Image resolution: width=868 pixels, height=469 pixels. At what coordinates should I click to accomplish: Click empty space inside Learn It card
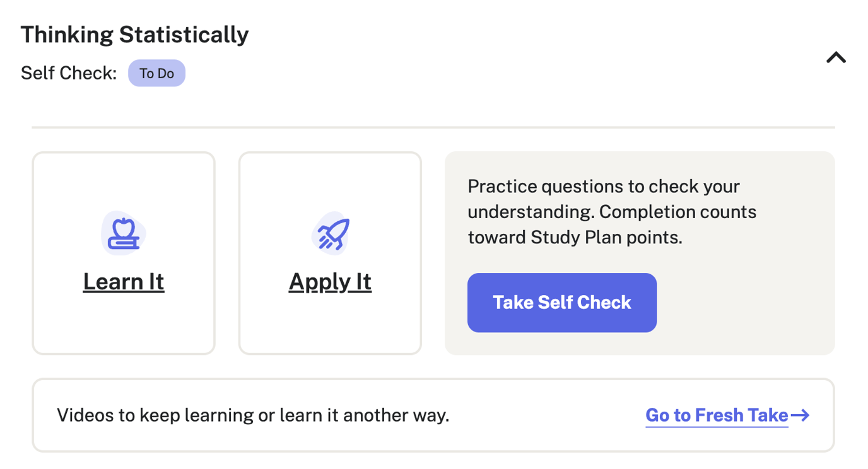pos(124,325)
